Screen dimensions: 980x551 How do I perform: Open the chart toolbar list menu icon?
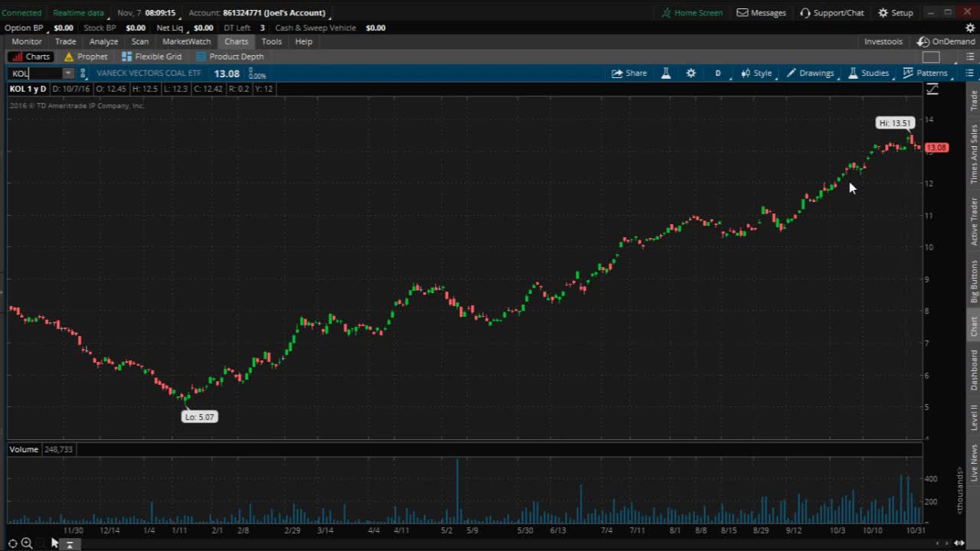click(x=969, y=73)
